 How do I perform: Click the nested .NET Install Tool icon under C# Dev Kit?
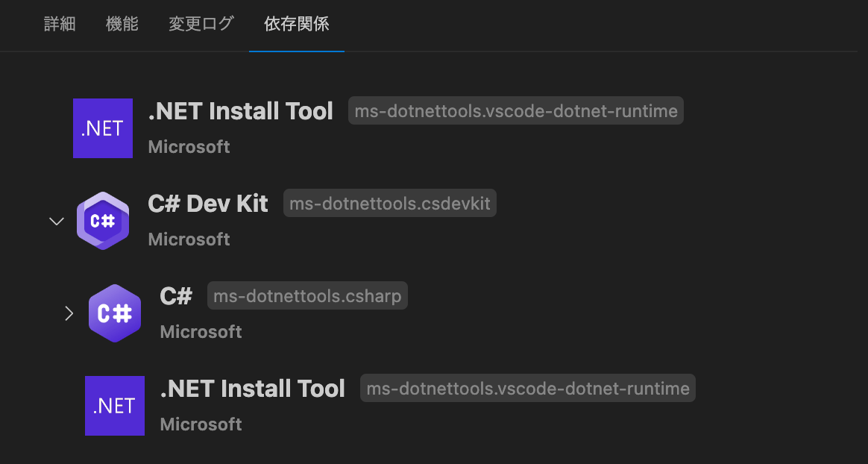point(115,406)
